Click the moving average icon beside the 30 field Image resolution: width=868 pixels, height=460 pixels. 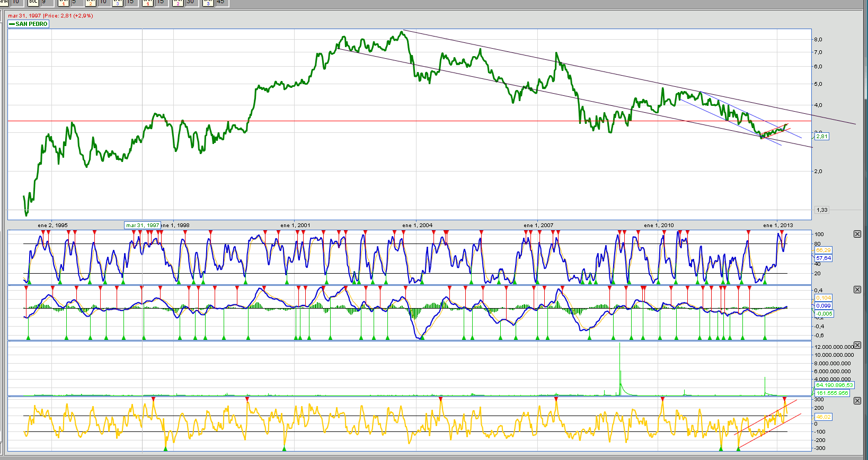[x=178, y=2]
